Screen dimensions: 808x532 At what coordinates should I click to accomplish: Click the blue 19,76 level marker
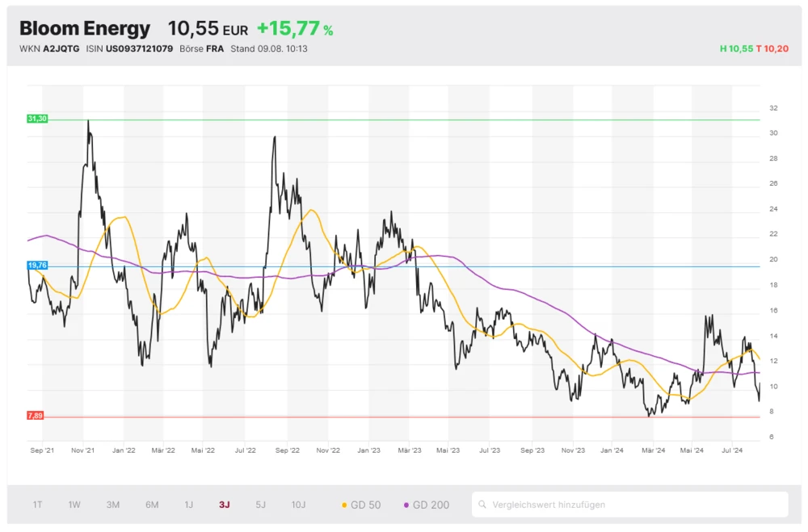click(x=37, y=266)
